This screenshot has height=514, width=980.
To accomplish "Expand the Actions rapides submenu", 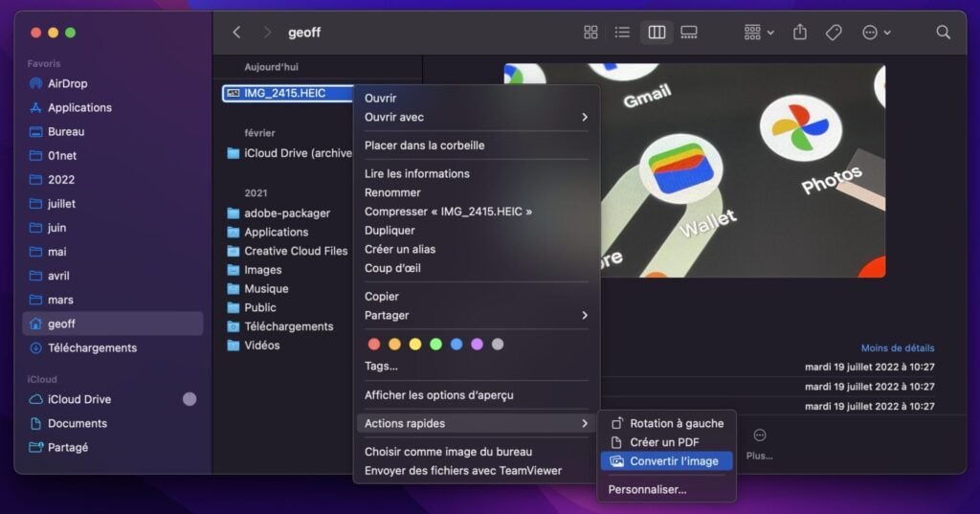I will 477,423.
